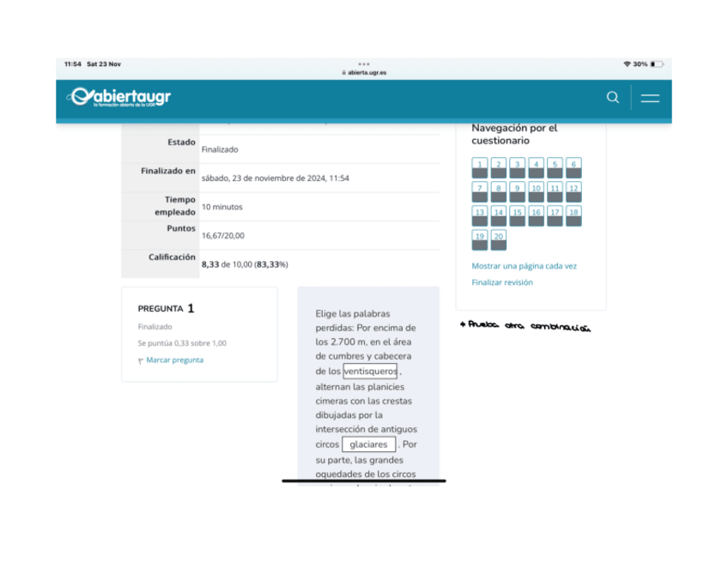Go to question 19 in navigation

coord(480,240)
